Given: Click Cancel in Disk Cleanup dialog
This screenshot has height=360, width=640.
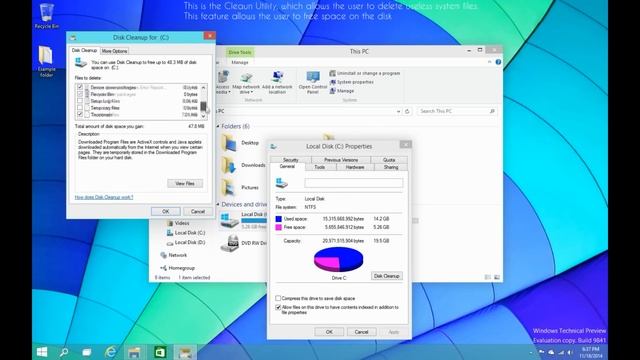Looking at the screenshot, I should coord(198,211).
